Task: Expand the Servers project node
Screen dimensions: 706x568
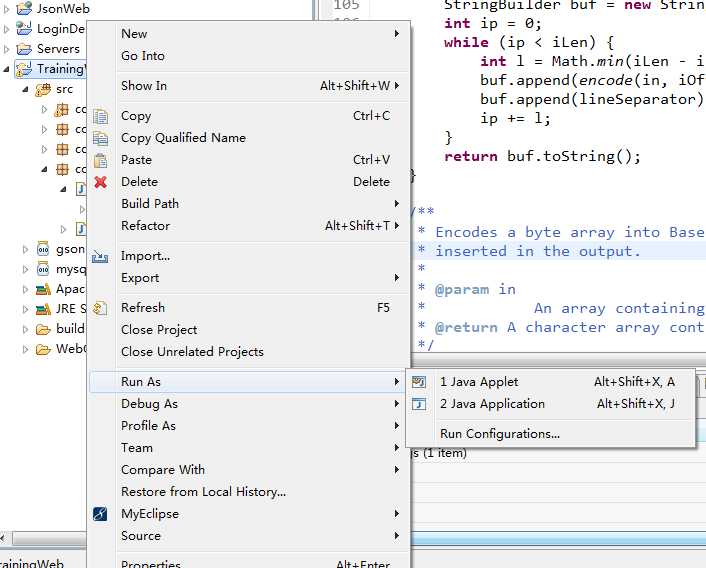Action: 6,49
